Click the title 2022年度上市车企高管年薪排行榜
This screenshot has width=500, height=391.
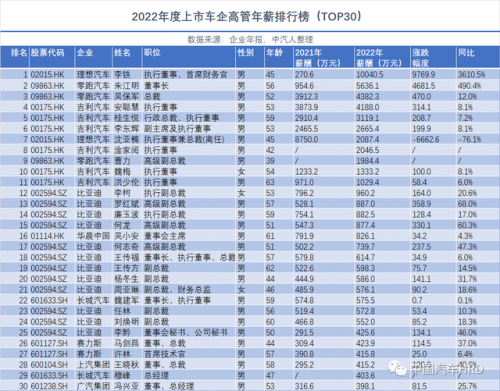click(247, 17)
